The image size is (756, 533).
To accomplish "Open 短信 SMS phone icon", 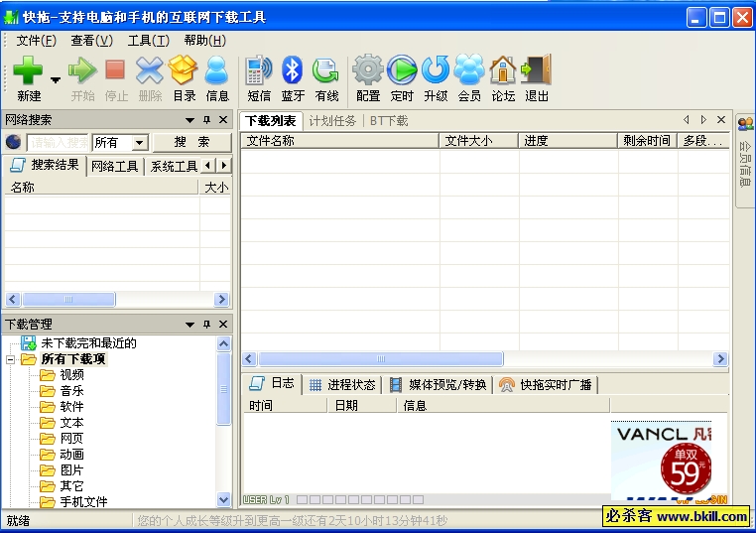I will pos(258,70).
